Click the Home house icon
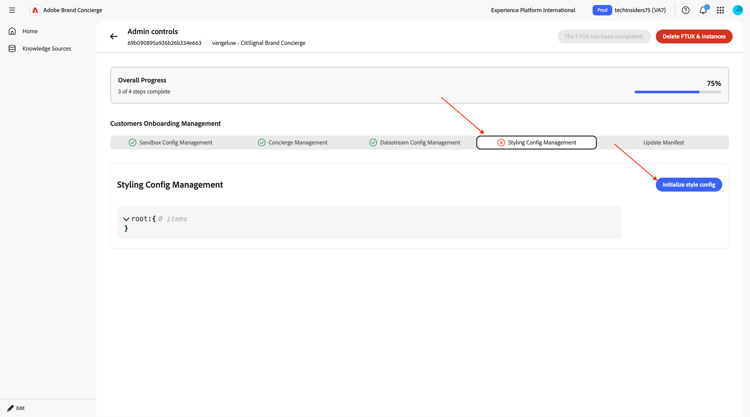This screenshot has width=750, height=417. coord(12,31)
